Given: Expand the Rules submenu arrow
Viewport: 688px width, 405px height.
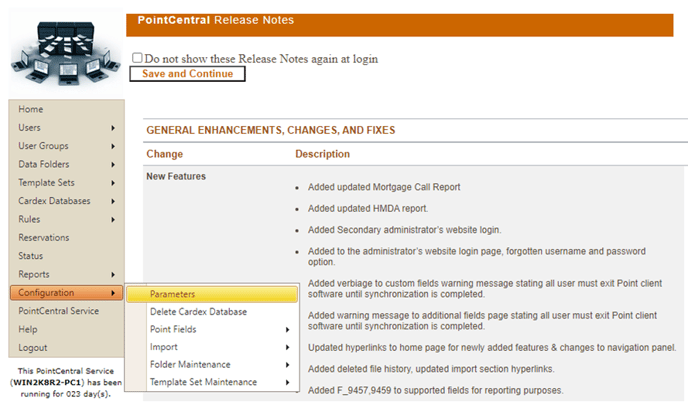Looking at the screenshot, I should pos(113,220).
